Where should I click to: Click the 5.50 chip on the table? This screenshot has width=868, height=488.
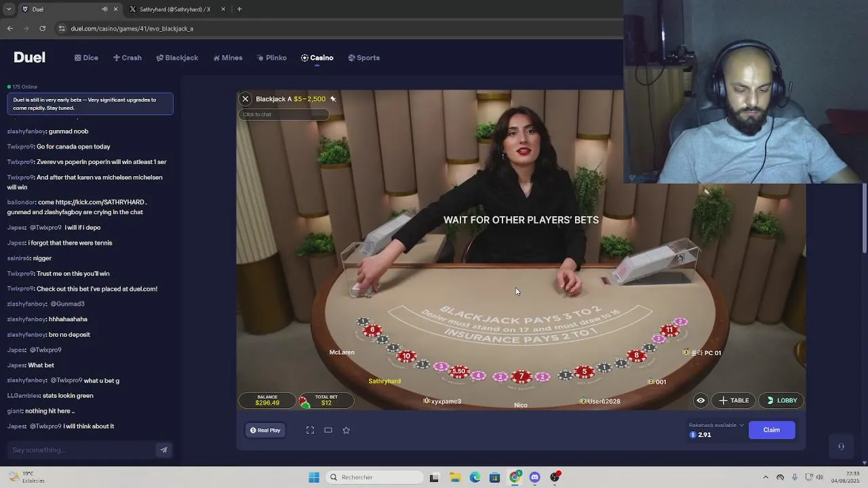click(460, 371)
